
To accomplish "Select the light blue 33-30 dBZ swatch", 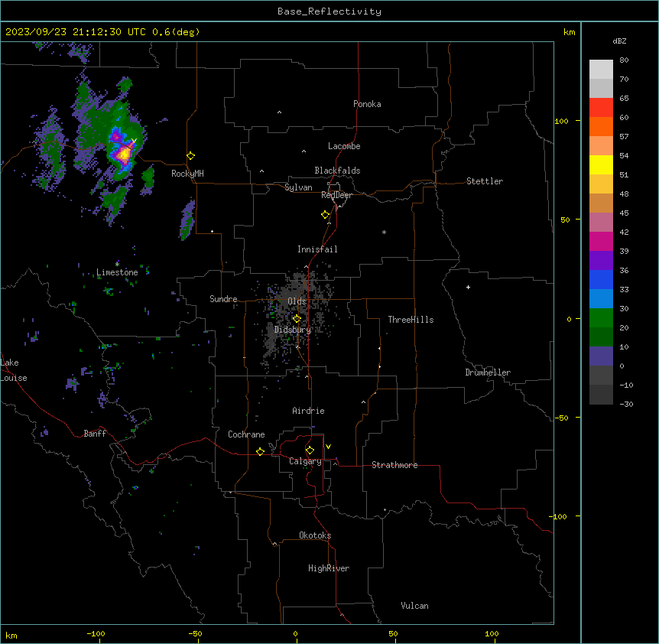I will pos(601,299).
